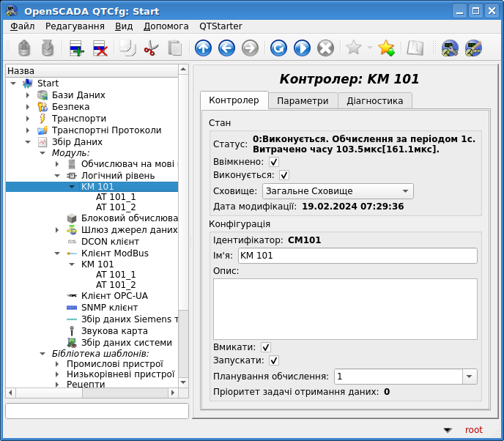Switch to the Параметри tab
504x441 pixels.
[303, 100]
